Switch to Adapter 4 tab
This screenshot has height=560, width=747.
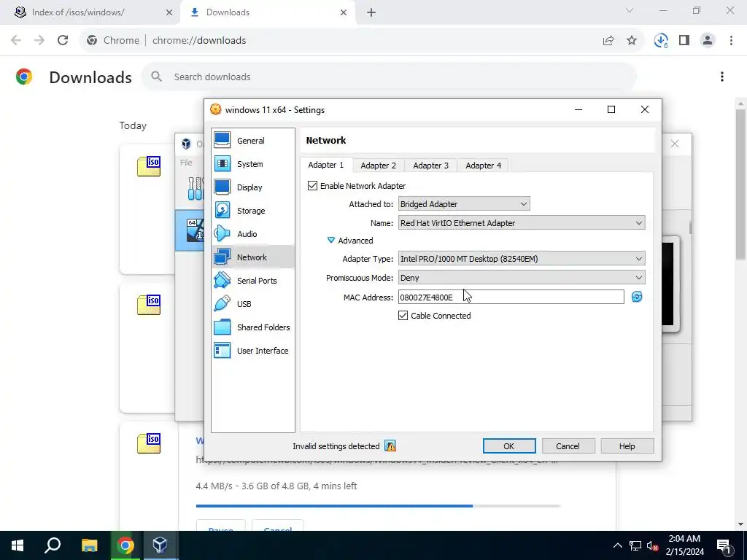(483, 166)
